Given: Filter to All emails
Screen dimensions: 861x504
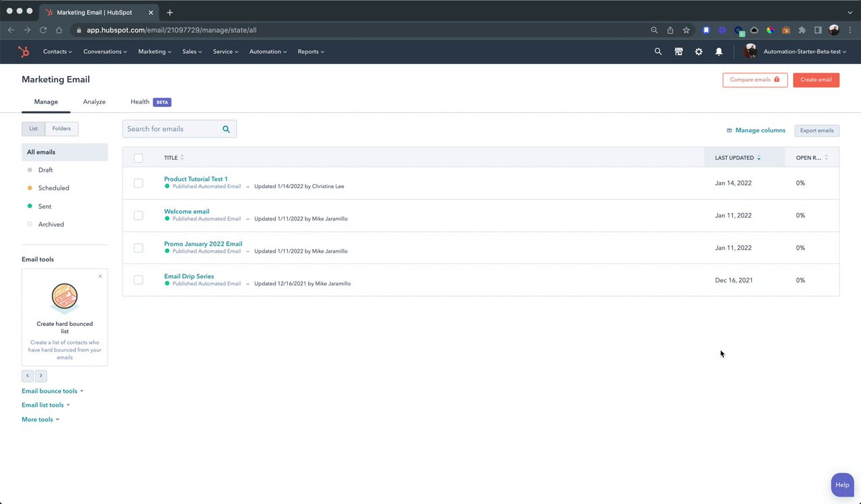Looking at the screenshot, I should coord(65,152).
